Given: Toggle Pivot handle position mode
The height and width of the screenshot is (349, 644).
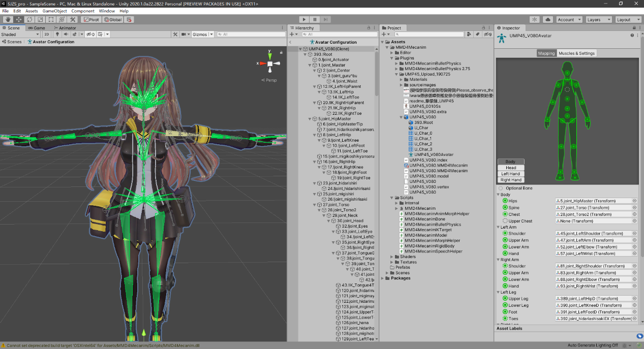Looking at the screenshot, I should [x=91, y=20].
